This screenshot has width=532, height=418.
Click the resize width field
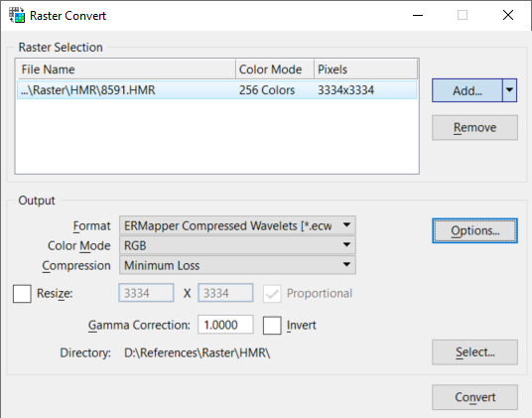pyautogui.click(x=146, y=293)
